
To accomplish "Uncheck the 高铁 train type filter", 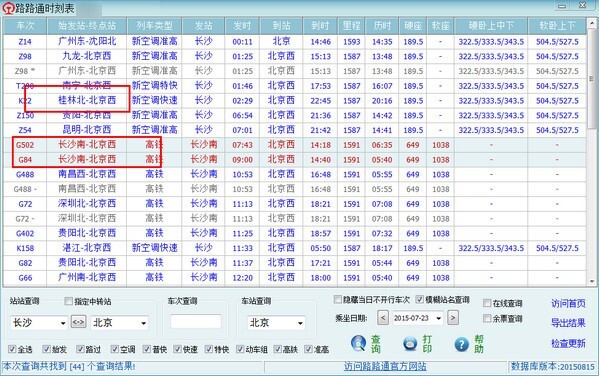I will point(278,349).
